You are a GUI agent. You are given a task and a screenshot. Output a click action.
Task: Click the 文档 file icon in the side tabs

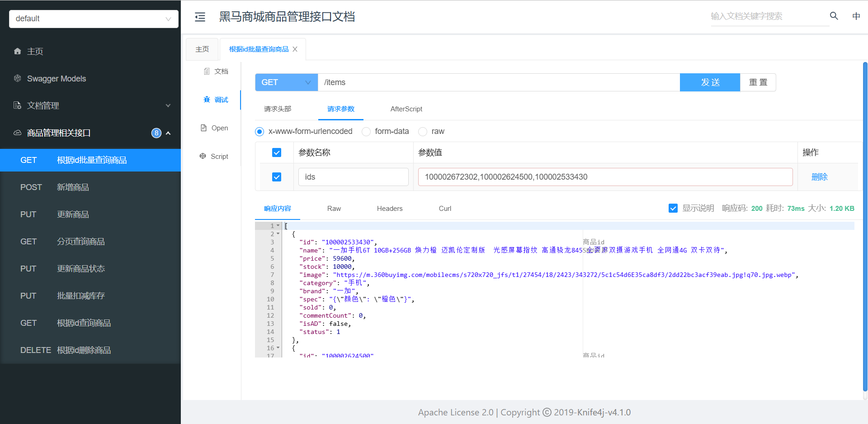(x=207, y=71)
